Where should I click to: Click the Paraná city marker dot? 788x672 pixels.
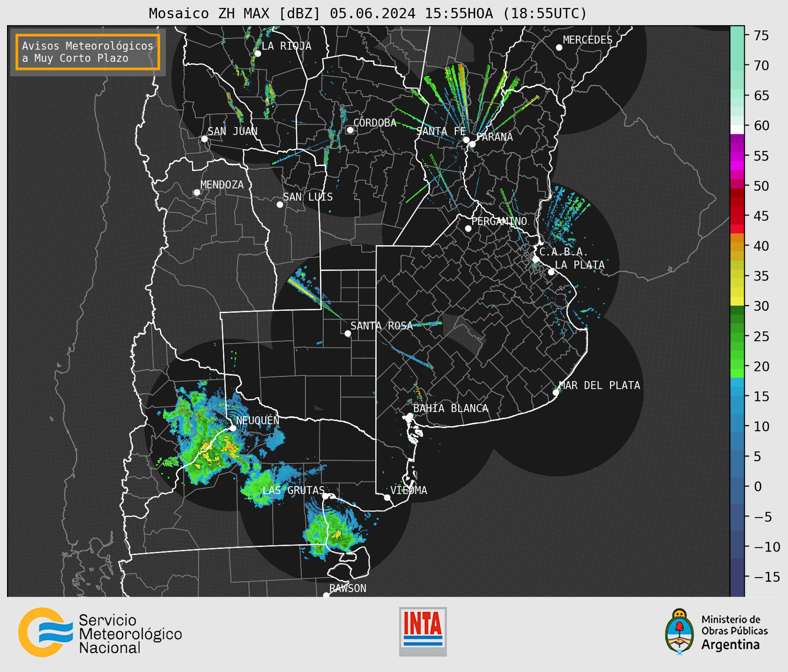click(472, 144)
